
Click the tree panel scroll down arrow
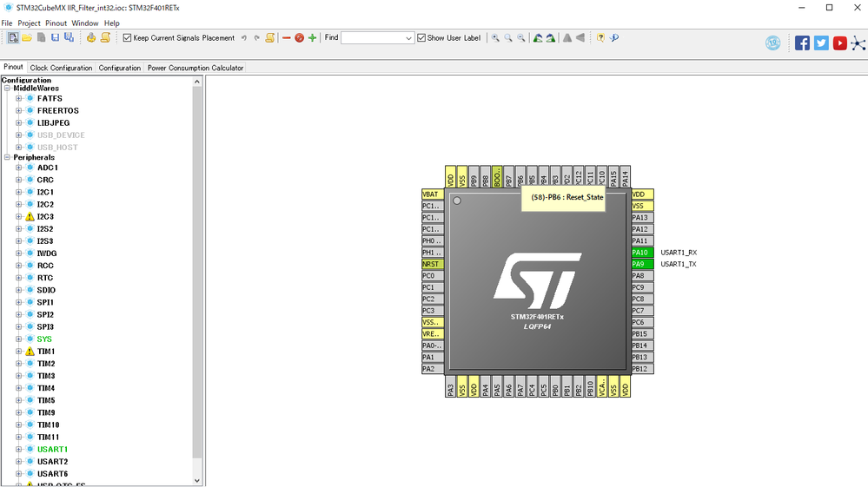click(197, 481)
